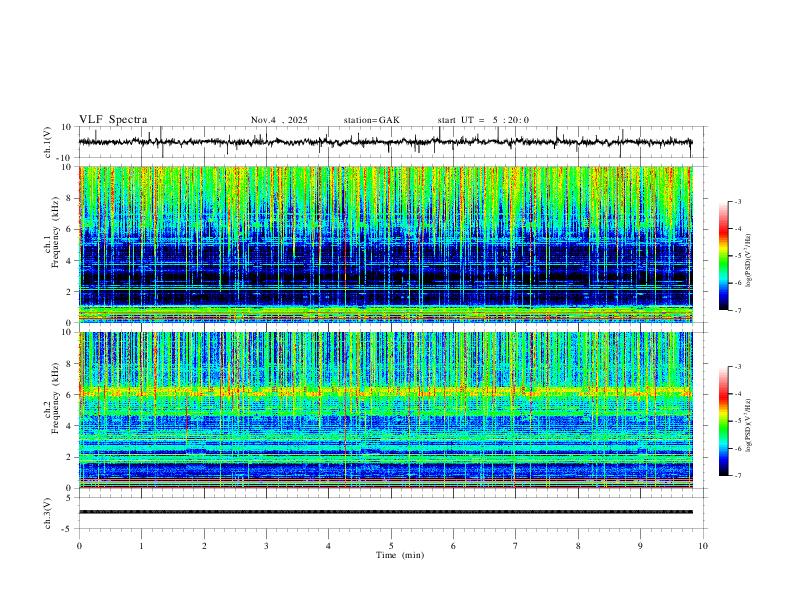Click the 'ch.1(V)' axis label
Image resolution: width=792 pixels, height=612 pixels.
[x=48, y=142]
